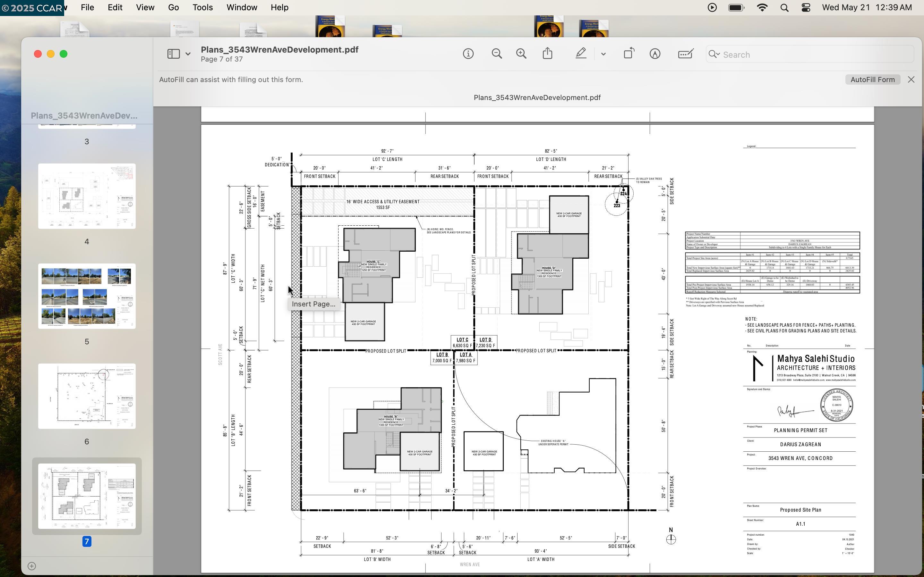Expand the sidebar view options chevron

click(x=188, y=54)
